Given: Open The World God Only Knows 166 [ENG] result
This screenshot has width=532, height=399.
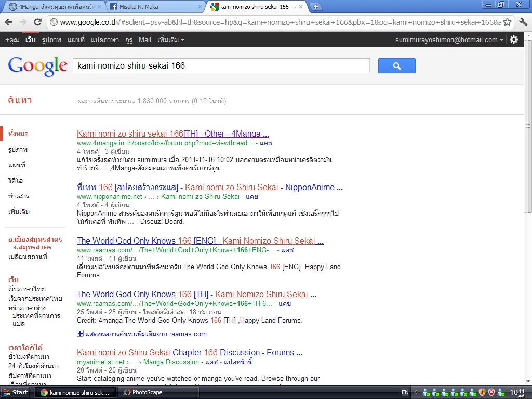Looking at the screenshot, I should [200, 241].
